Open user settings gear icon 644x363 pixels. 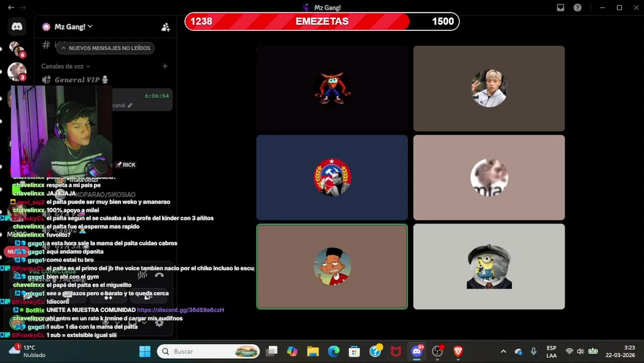[x=159, y=323]
